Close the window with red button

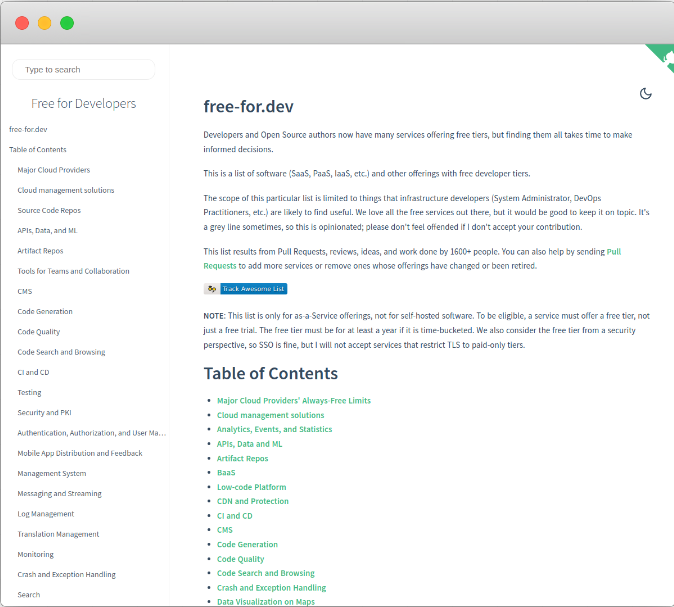pyautogui.click(x=22, y=23)
